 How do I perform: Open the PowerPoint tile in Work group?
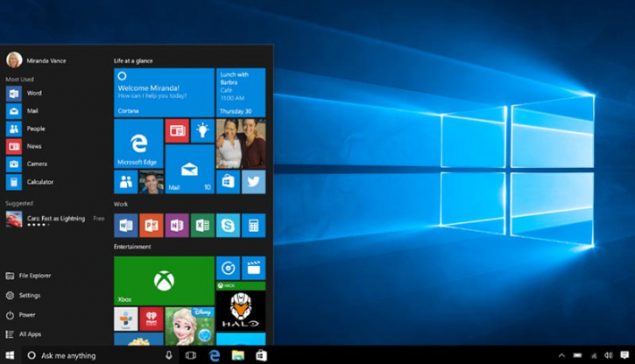(x=152, y=226)
